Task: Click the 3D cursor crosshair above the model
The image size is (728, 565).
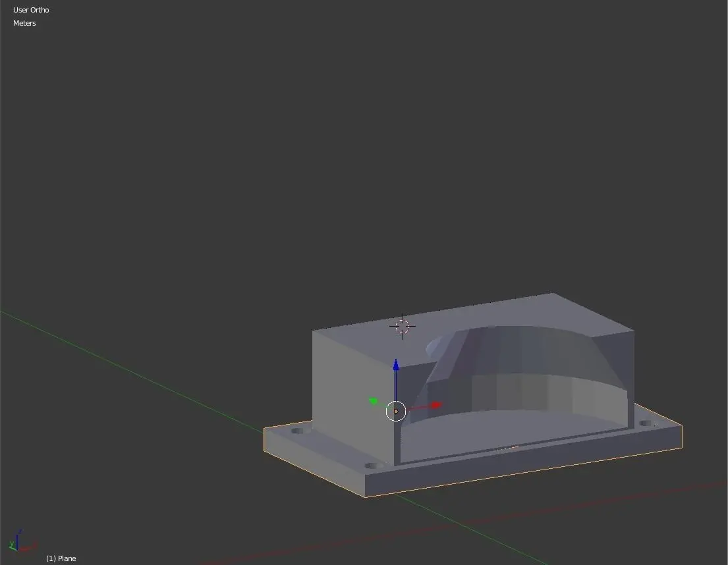Action: [x=403, y=325]
